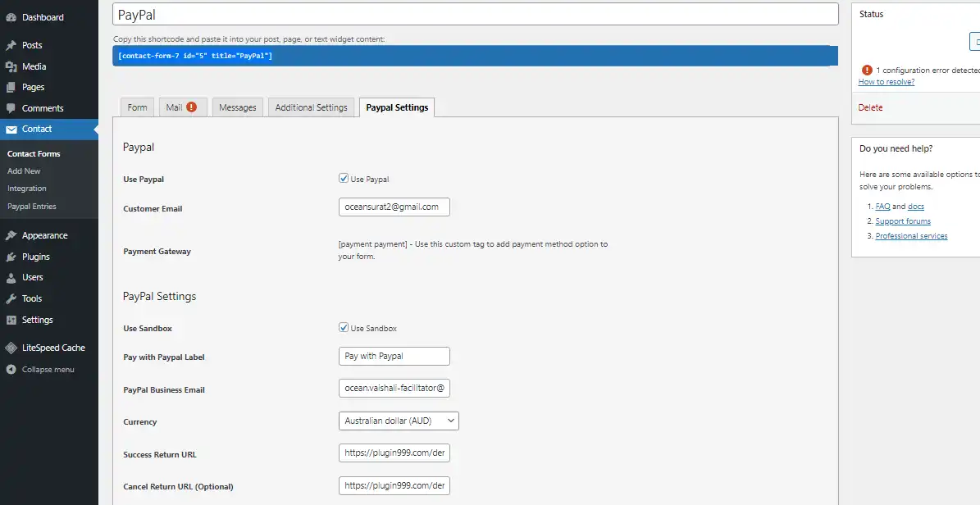Click the Payment Gateway label
This screenshot has height=505, width=980.
tap(157, 251)
